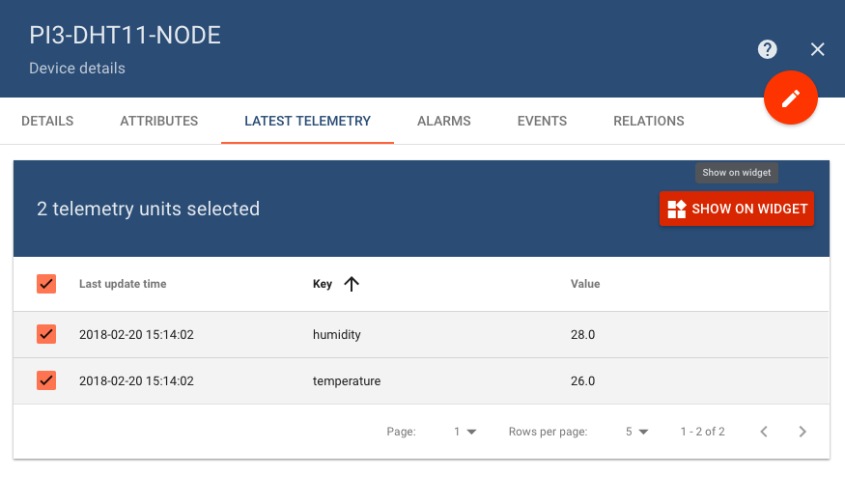Uncheck the humidity row checkbox

tap(46, 334)
